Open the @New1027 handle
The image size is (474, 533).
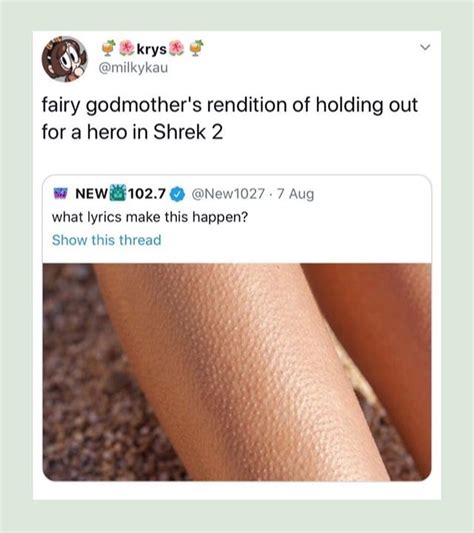[228, 194]
